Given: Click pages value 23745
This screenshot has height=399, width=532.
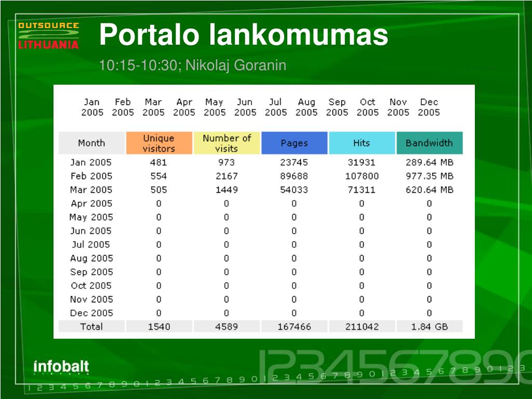Looking at the screenshot, I should click(294, 163).
